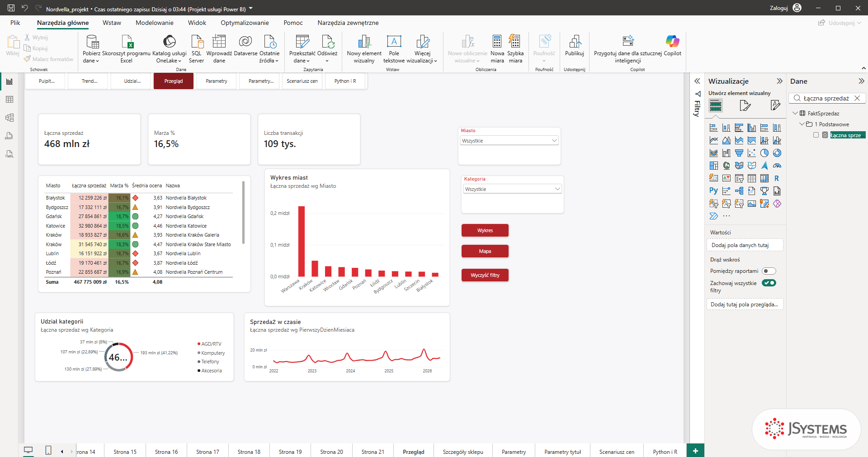The image size is (868, 457).
Task: Click the Undo arrow in title bar
Action: (x=25, y=8)
